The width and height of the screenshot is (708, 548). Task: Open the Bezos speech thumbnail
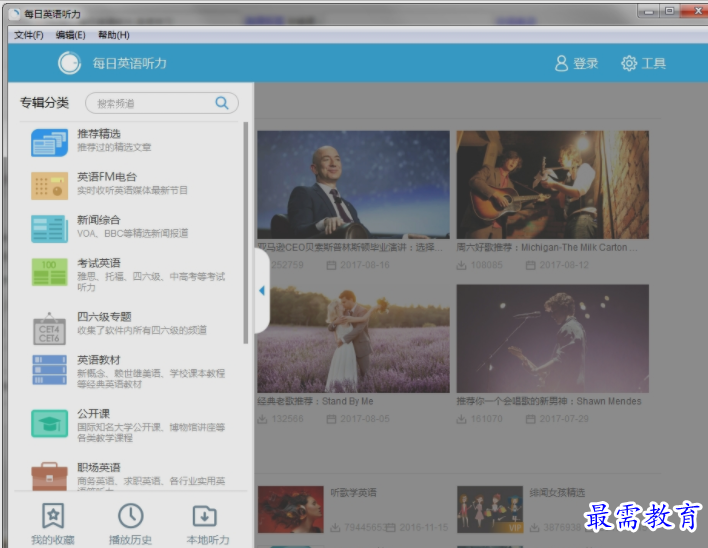(354, 185)
